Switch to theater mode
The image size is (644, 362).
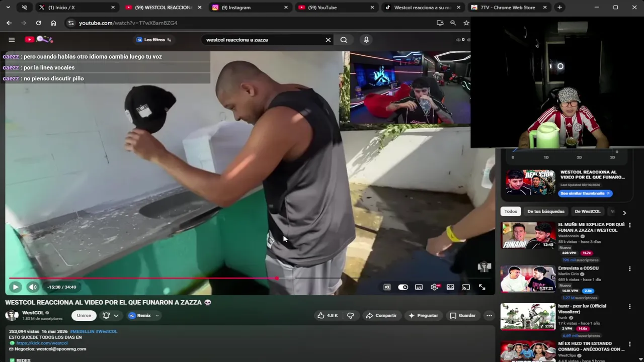pyautogui.click(x=450, y=287)
